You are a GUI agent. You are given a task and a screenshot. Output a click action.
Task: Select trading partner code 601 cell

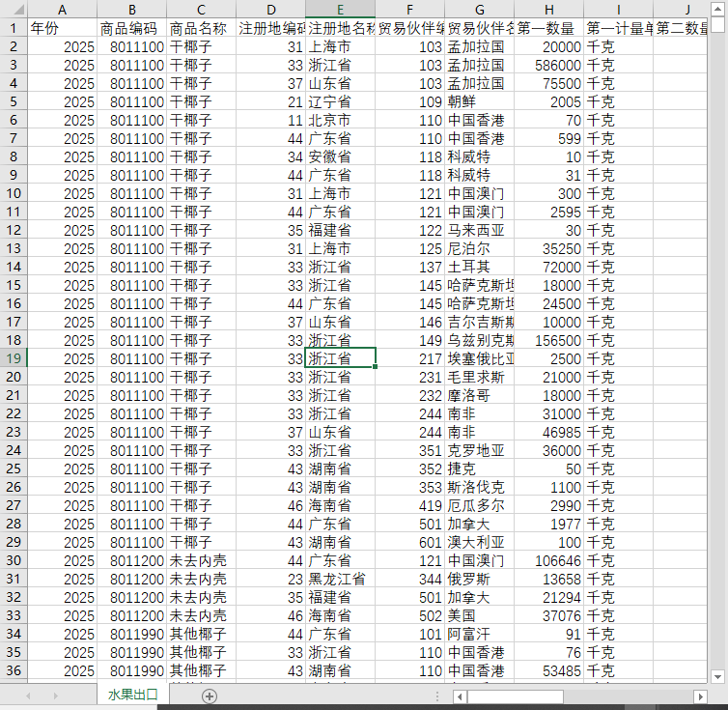tap(409, 542)
